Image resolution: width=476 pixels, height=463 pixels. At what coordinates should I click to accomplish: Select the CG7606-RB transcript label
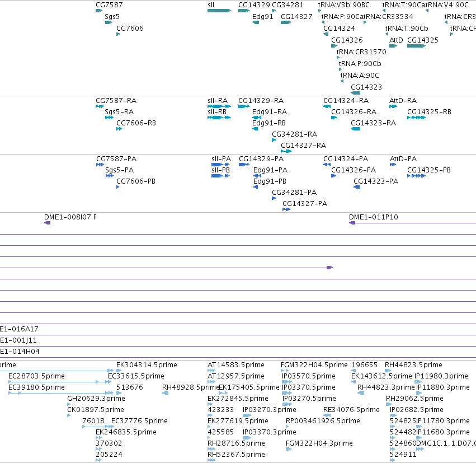coord(136,123)
